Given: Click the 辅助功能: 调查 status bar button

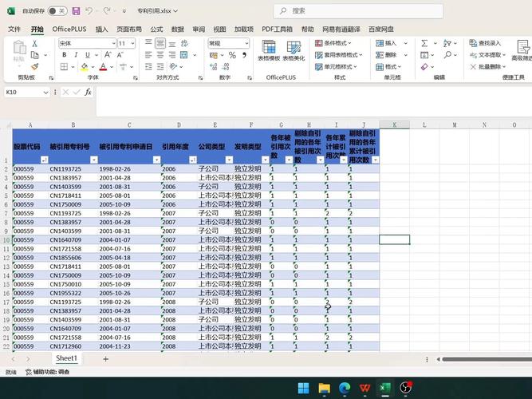Looking at the screenshot, I should 48,372.
